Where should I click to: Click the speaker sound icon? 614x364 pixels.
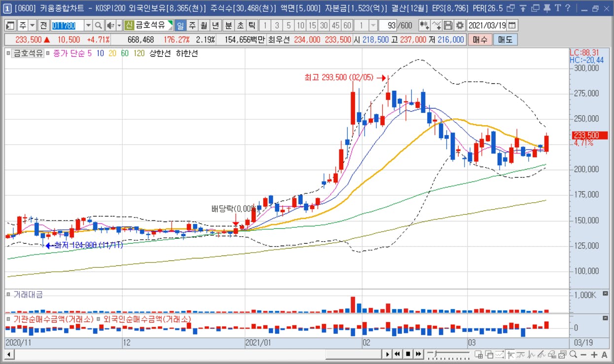pos(110,26)
